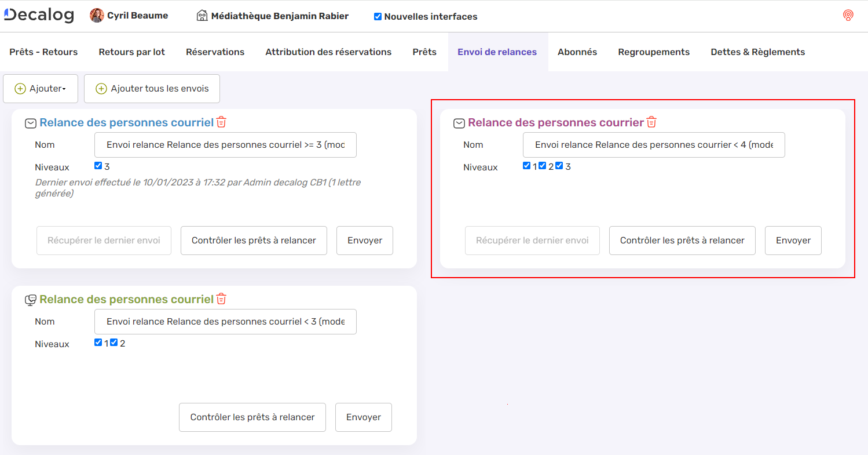This screenshot has width=868, height=455.
Task: Uncheck level 3 on the top courriel relance card
Action: coord(98,165)
